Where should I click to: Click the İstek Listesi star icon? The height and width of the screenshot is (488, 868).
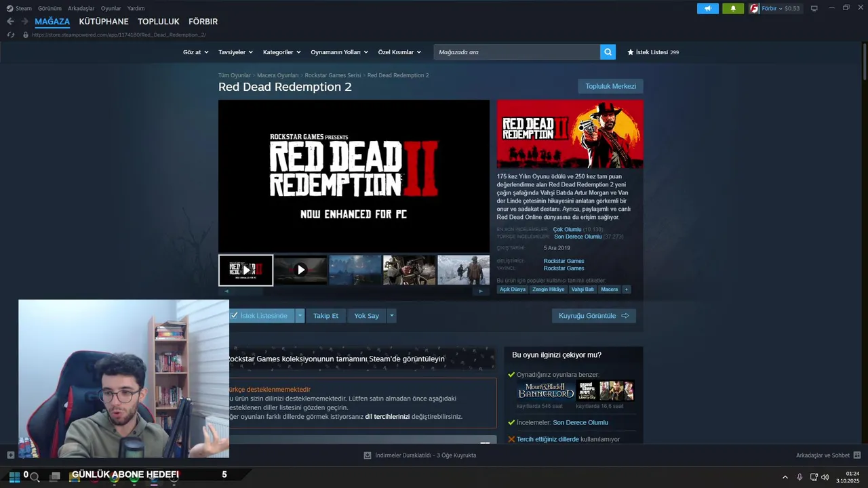click(x=631, y=52)
